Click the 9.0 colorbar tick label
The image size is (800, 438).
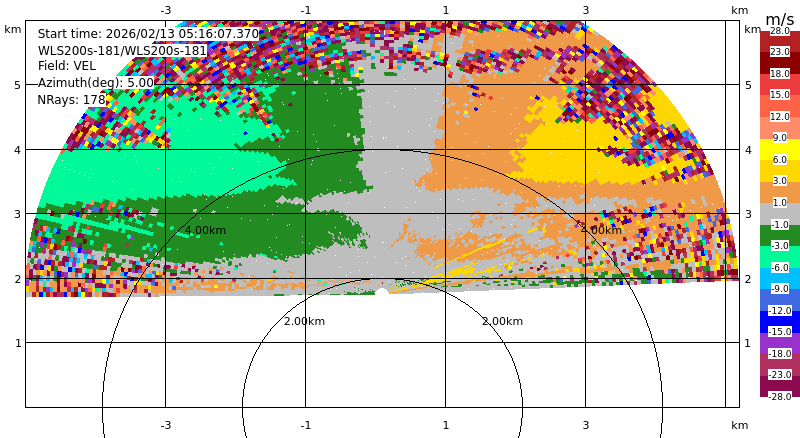tap(780, 137)
